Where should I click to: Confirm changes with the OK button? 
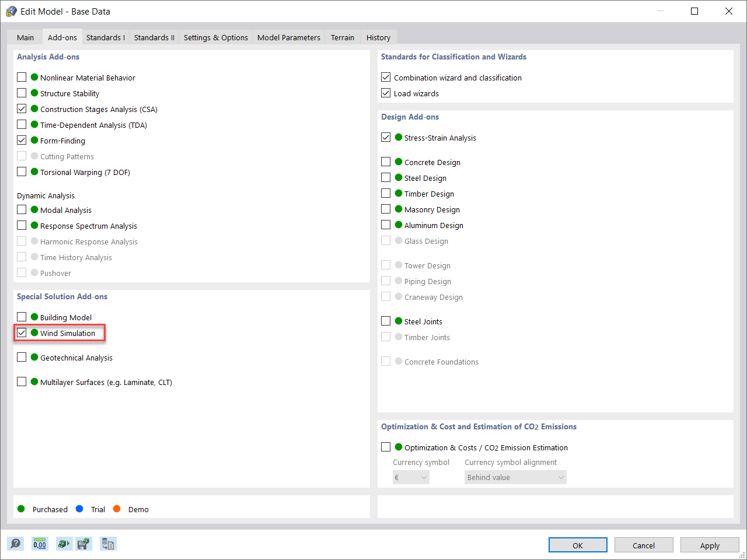578,545
